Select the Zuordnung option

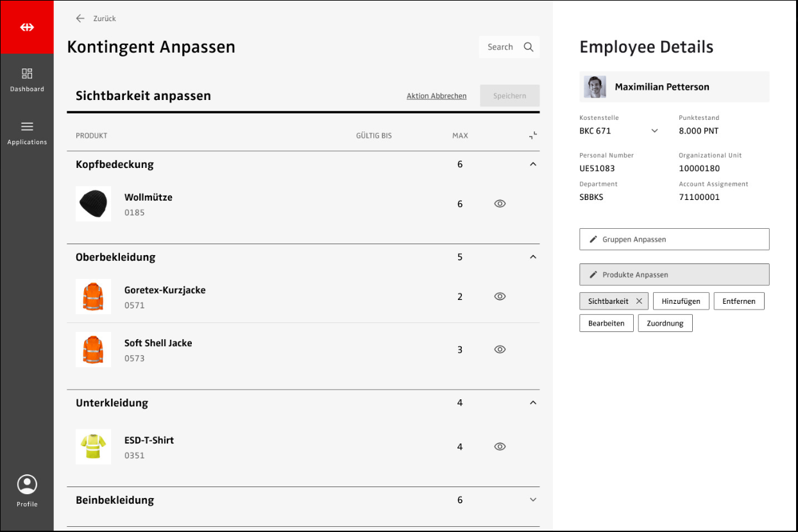665,324
